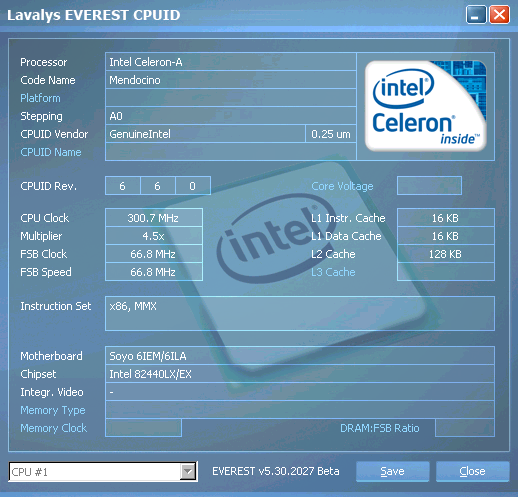Image resolution: width=518 pixels, height=497 pixels.
Task: Click the empty CPUID Name field
Action: (x=231, y=152)
